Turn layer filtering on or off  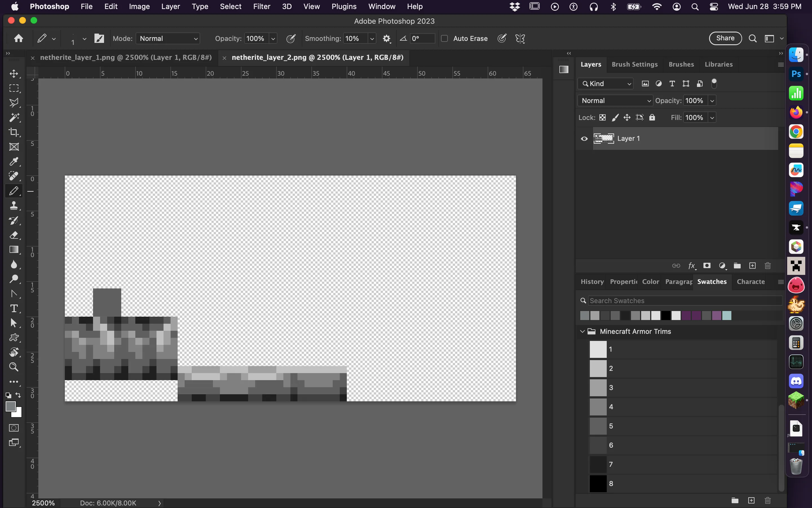click(714, 83)
